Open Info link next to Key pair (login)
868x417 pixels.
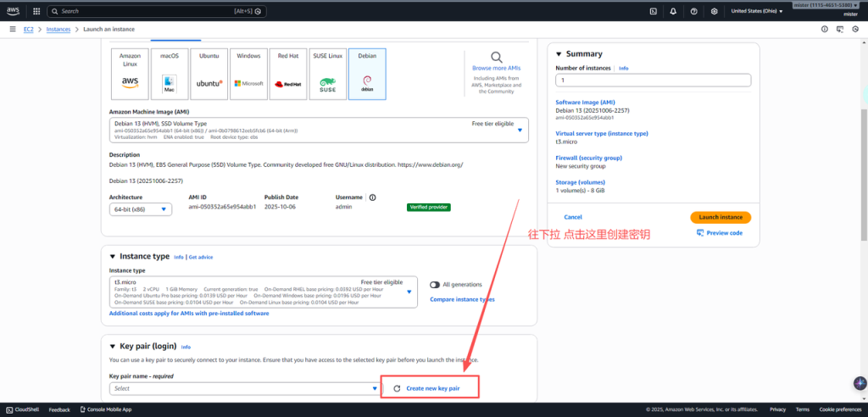tap(186, 347)
